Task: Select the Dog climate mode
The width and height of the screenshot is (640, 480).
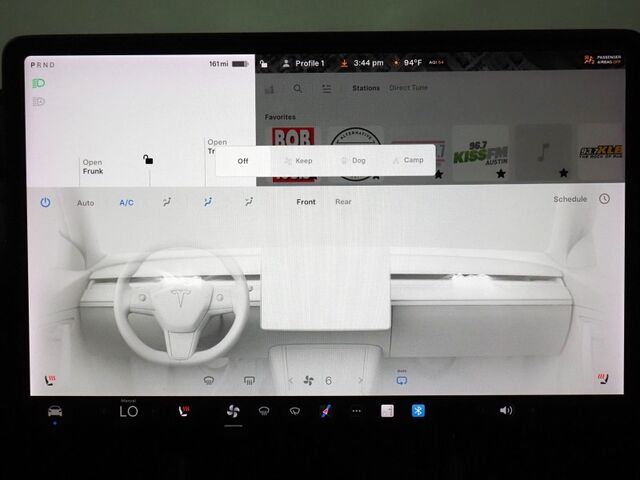Action: pyautogui.click(x=353, y=160)
